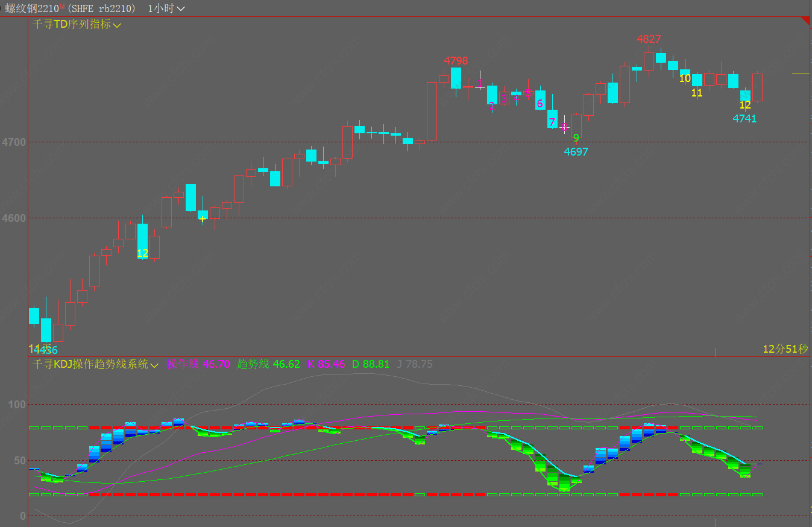Click the red corner triangle at top right
This screenshot has height=527, width=812.
pos(805,21)
